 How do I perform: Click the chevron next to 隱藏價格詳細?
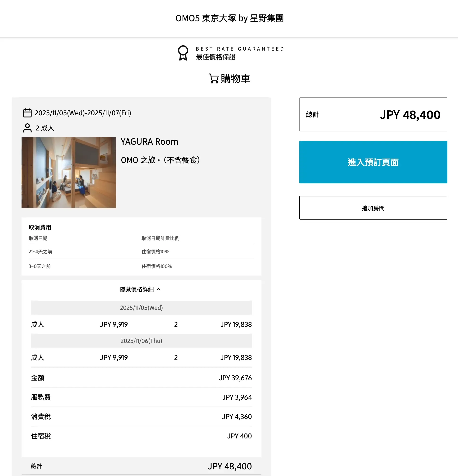159,289
